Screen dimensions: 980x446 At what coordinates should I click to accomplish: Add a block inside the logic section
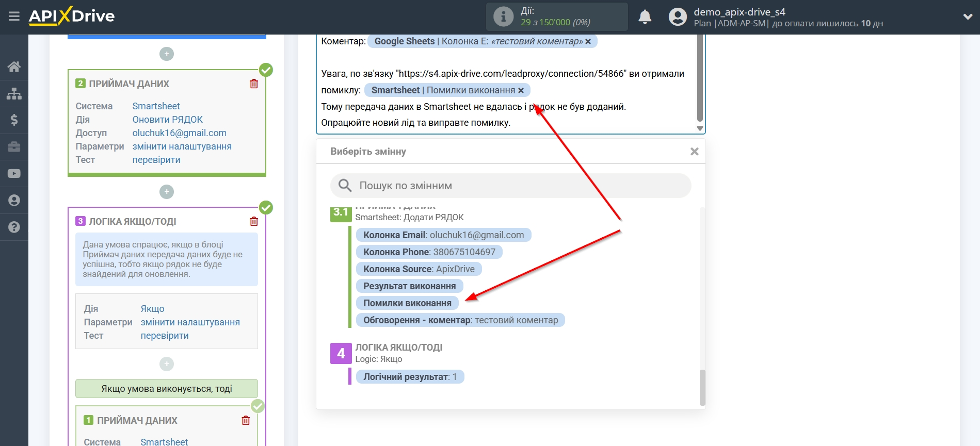[x=167, y=364]
